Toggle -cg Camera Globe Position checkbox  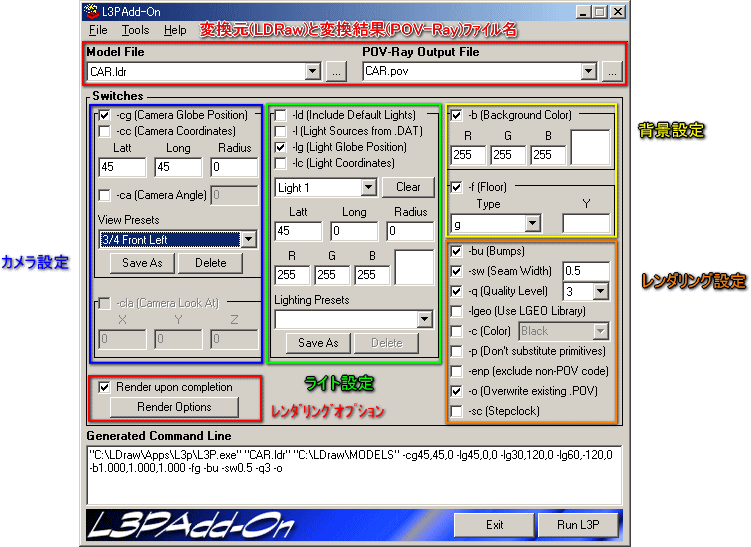[104, 115]
